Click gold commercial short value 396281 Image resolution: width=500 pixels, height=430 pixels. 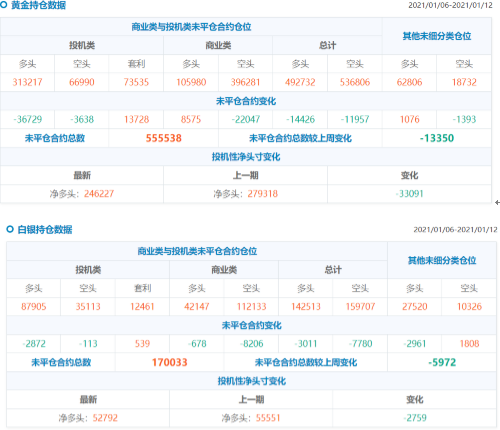tap(245, 82)
